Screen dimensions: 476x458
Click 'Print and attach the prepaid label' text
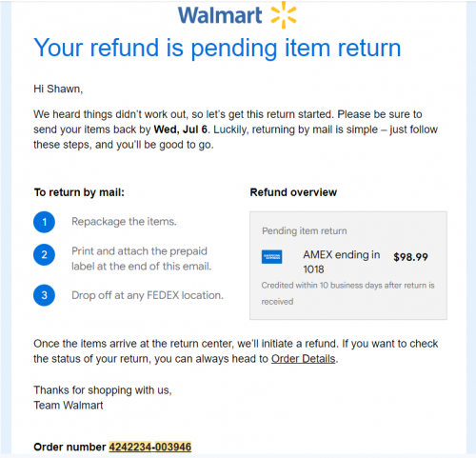(141, 259)
